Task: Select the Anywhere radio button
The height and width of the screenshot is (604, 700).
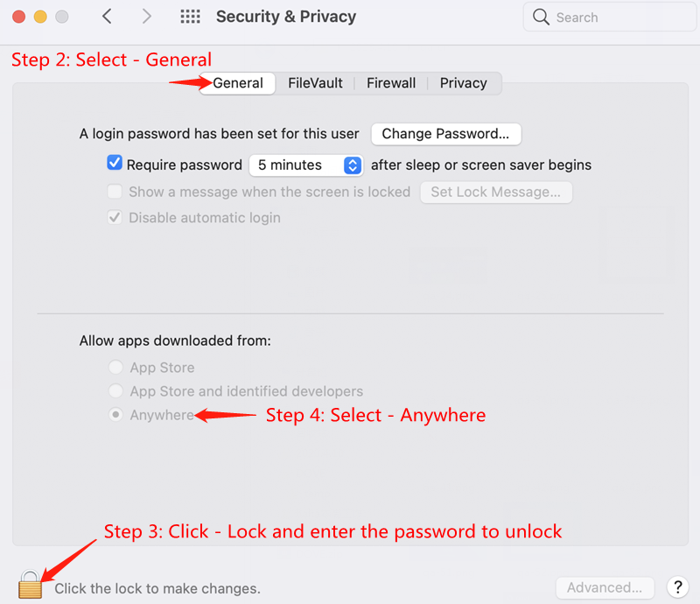Action: click(115, 415)
